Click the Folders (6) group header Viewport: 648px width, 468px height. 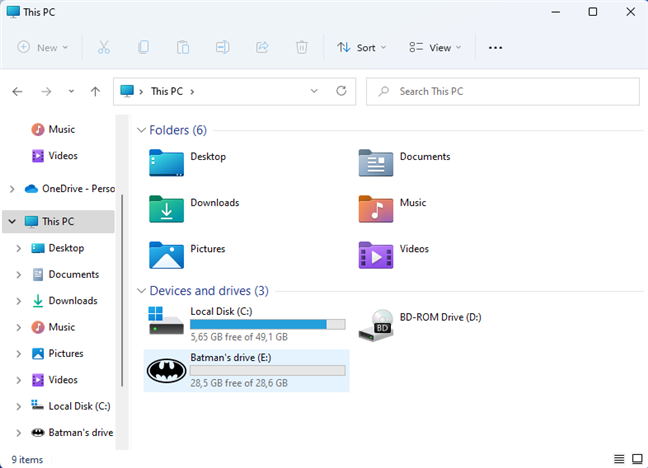[x=178, y=130]
